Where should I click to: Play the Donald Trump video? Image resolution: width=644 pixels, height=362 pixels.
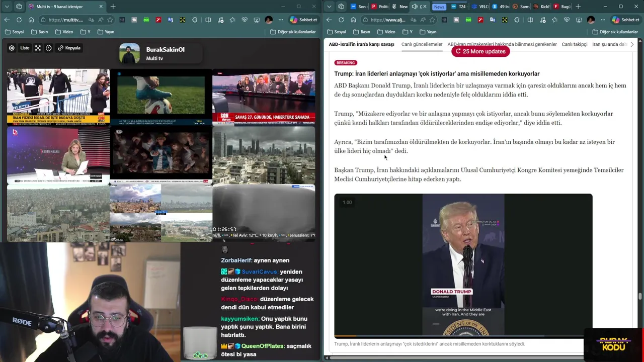463,265
